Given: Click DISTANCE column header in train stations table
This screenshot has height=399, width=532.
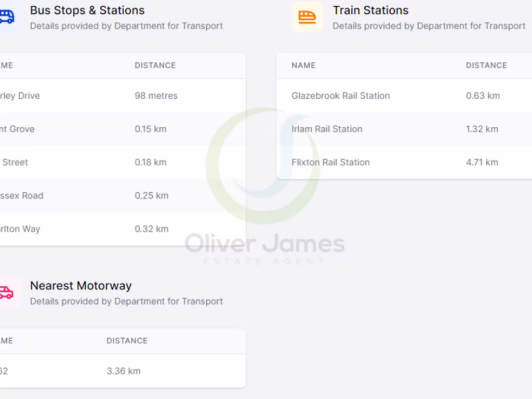Looking at the screenshot, I should point(486,65).
